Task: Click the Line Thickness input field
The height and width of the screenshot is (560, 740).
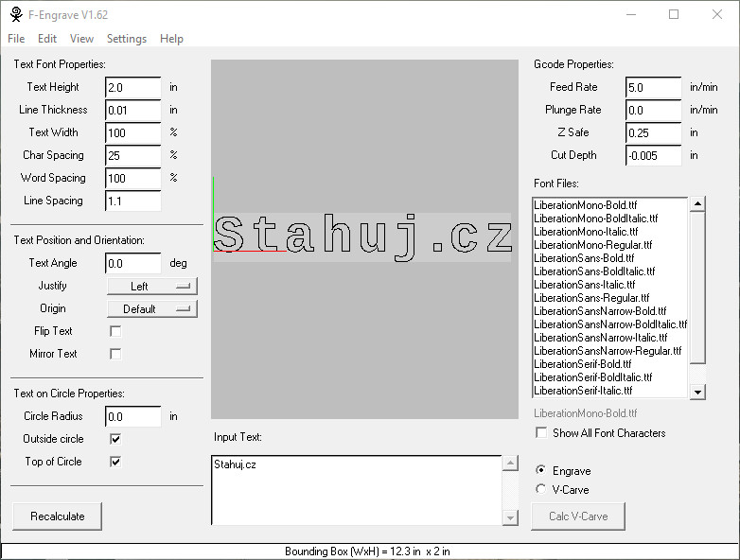Action: [x=133, y=111]
